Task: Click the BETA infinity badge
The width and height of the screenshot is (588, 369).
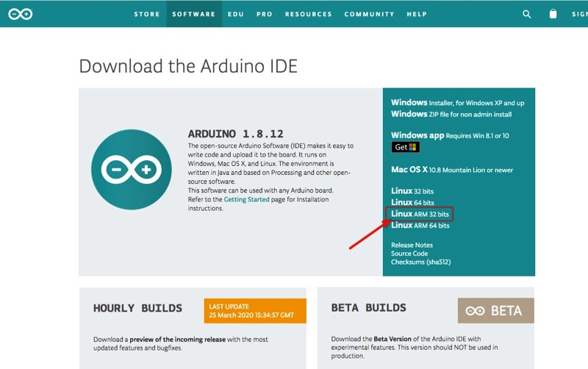Action: pyautogui.click(x=495, y=311)
